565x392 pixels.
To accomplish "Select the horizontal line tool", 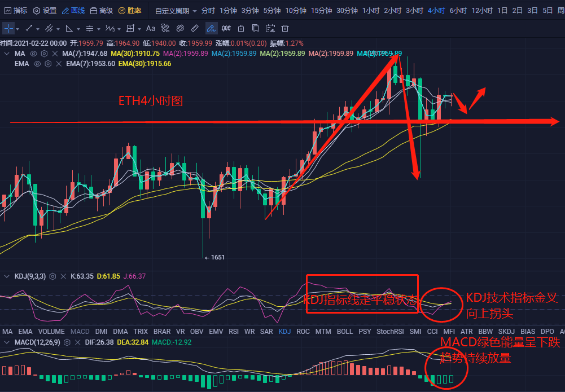I will click(x=90, y=28).
